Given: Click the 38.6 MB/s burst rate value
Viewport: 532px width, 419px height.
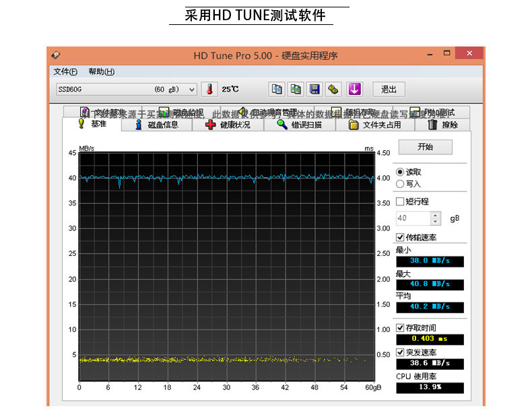Looking at the screenshot, I should point(430,363).
